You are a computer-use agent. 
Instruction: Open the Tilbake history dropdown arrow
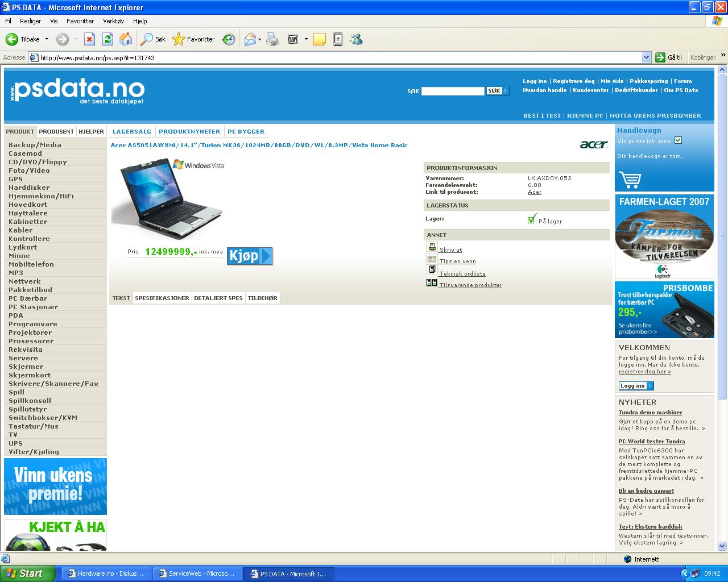[47, 39]
